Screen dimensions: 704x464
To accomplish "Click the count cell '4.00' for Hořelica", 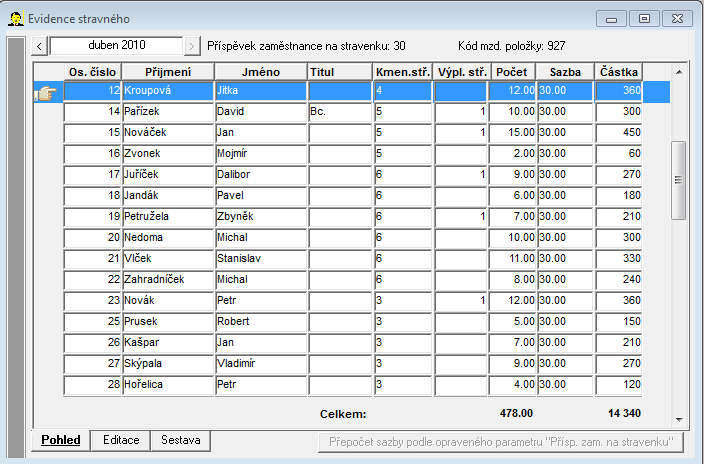I will [x=512, y=385].
